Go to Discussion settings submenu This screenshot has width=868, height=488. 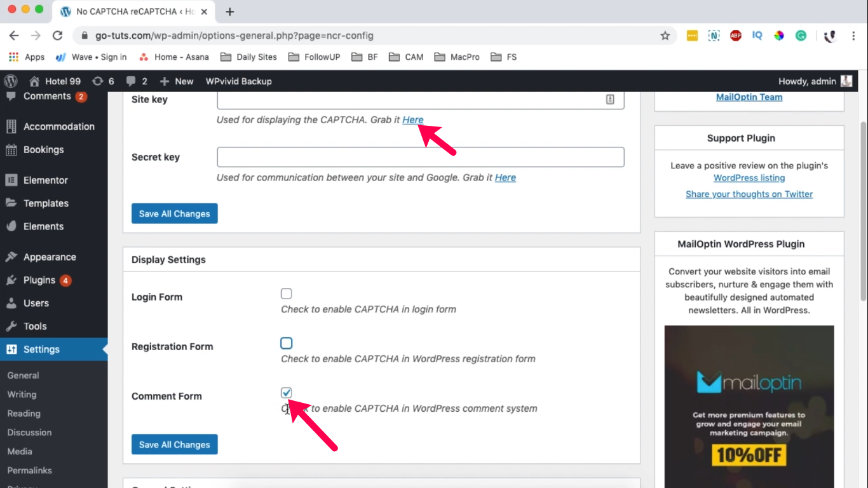coord(29,433)
